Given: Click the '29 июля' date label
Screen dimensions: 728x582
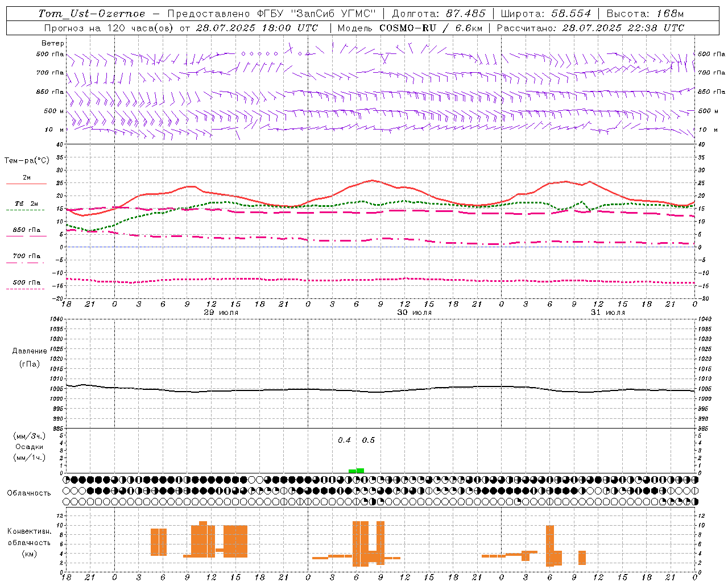Looking at the screenshot, I should pyautogui.click(x=221, y=313).
